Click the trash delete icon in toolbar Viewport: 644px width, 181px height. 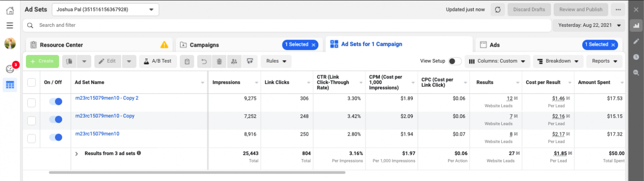coord(219,61)
